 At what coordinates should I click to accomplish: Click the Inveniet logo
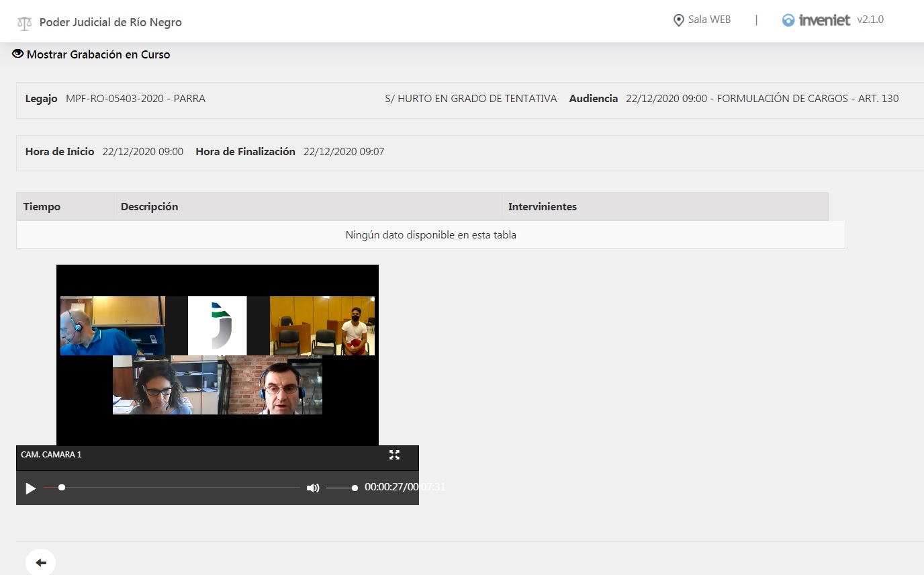click(x=817, y=20)
